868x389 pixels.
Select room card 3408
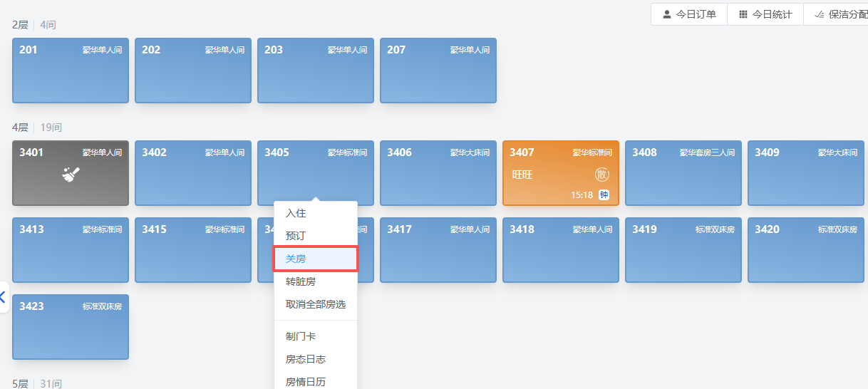[x=683, y=173]
